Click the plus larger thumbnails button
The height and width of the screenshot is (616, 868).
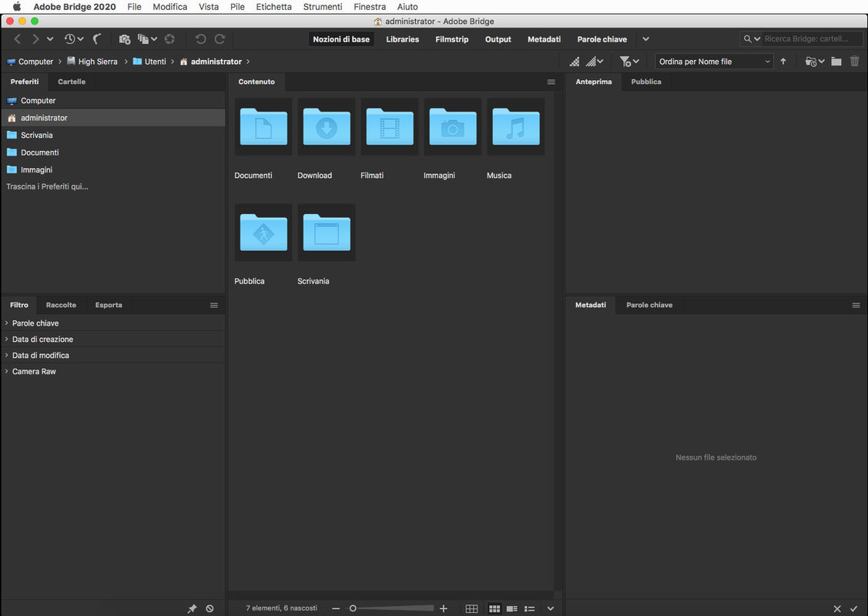pyautogui.click(x=444, y=608)
